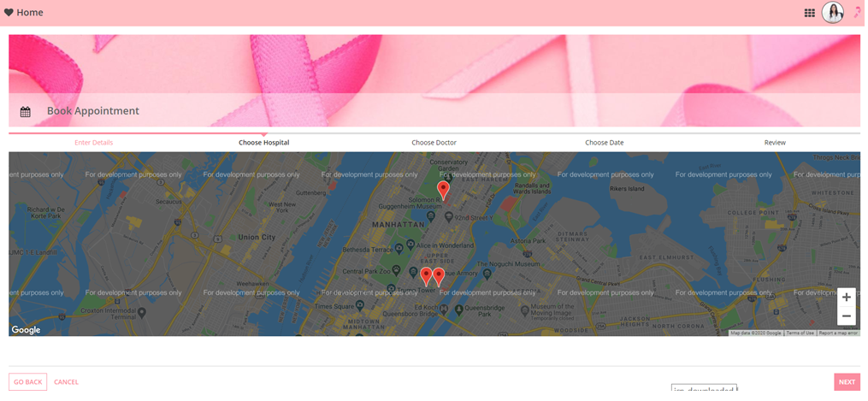The image size is (868, 401).
Task: Click the Astoria Park map label
Action: tap(529, 241)
